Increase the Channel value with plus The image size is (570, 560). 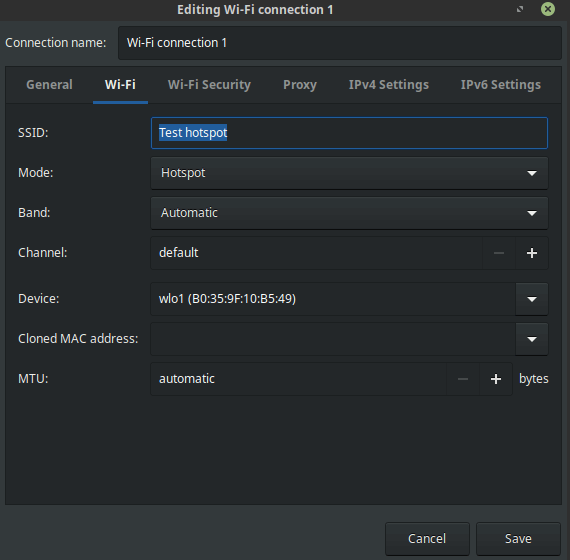[531, 253]
